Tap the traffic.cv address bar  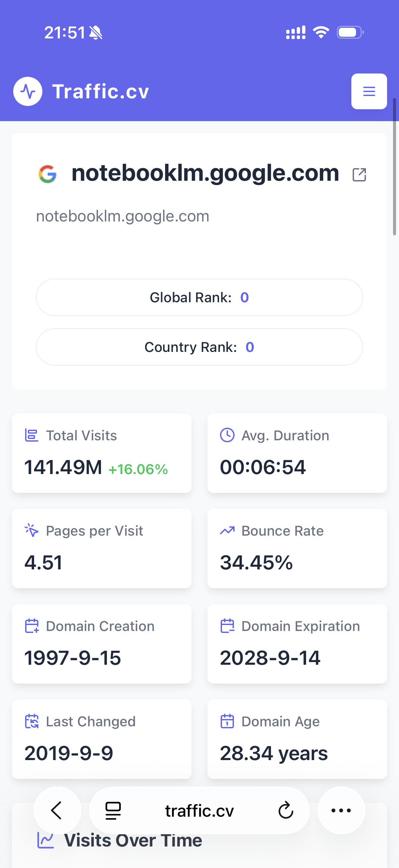[199, 810]
